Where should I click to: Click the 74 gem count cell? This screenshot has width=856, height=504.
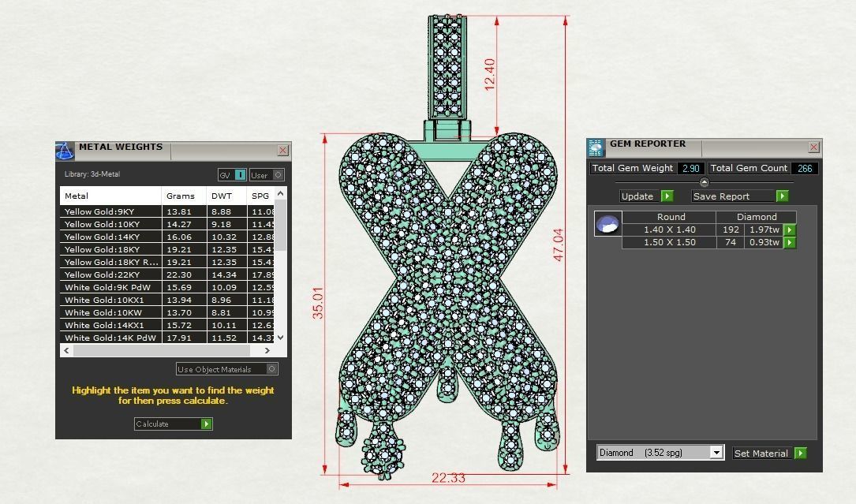[731, 242]
